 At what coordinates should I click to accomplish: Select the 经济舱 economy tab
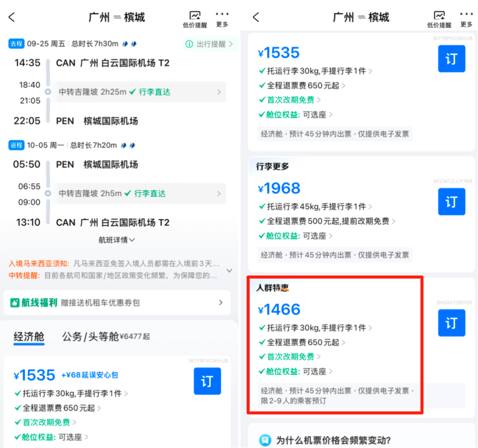[29, 337]
